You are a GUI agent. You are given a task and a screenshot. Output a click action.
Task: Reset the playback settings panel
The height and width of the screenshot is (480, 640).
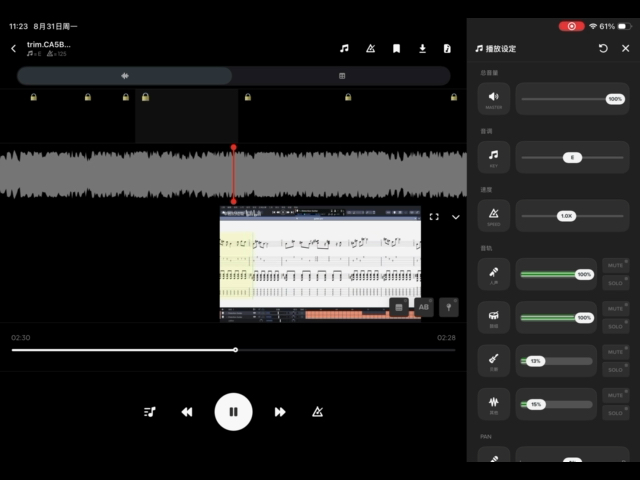pyautogui.click(x=603, y=49)
